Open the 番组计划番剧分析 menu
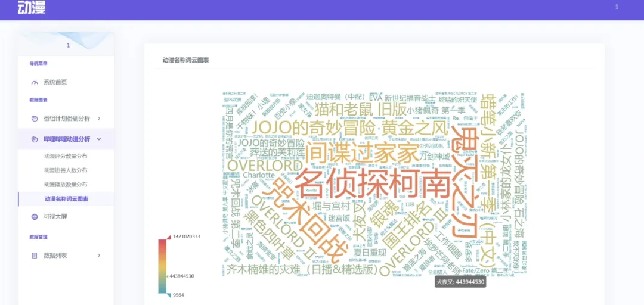The image size is (644, 305). [66, 119]
